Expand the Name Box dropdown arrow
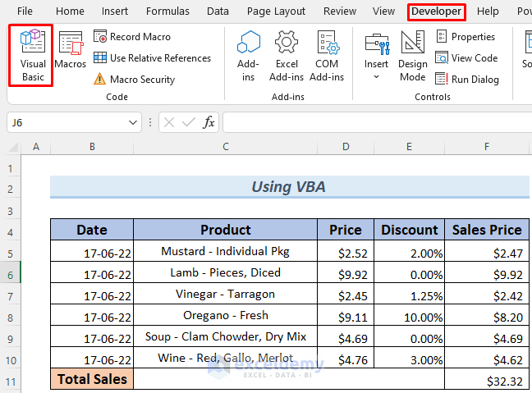 pos(133,122)
